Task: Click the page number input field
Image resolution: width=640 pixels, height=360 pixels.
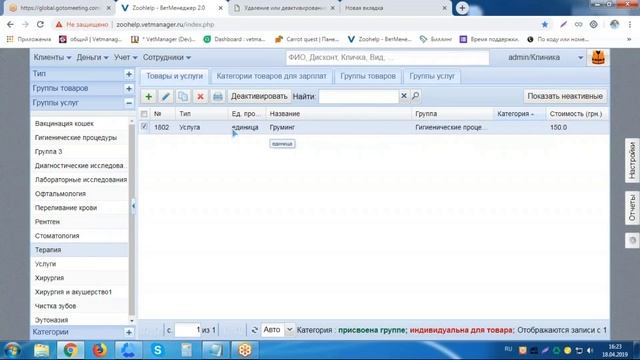Action: (x=187, y=330)
